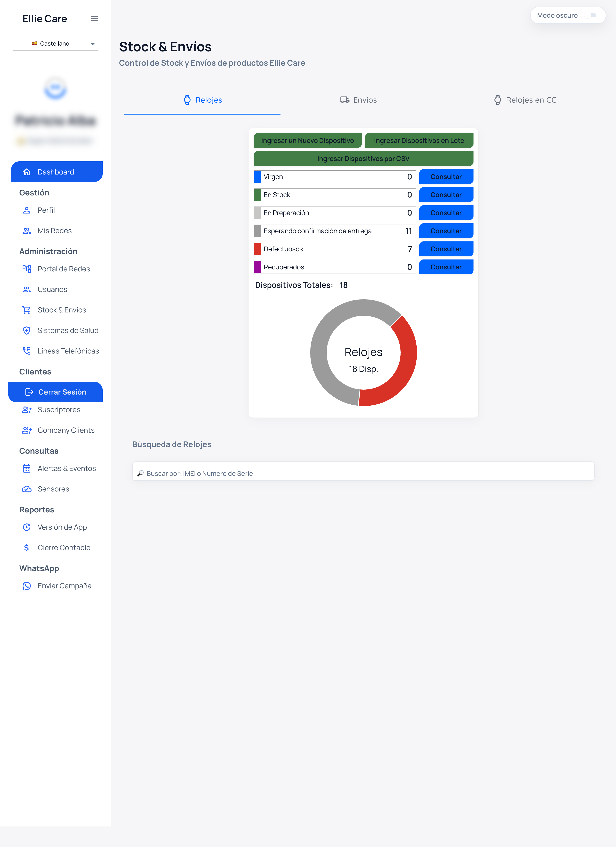Click Consultar for the Recuperados row
Screen dimensions: 616x847
pyautogui.click(x=446, y=267)
